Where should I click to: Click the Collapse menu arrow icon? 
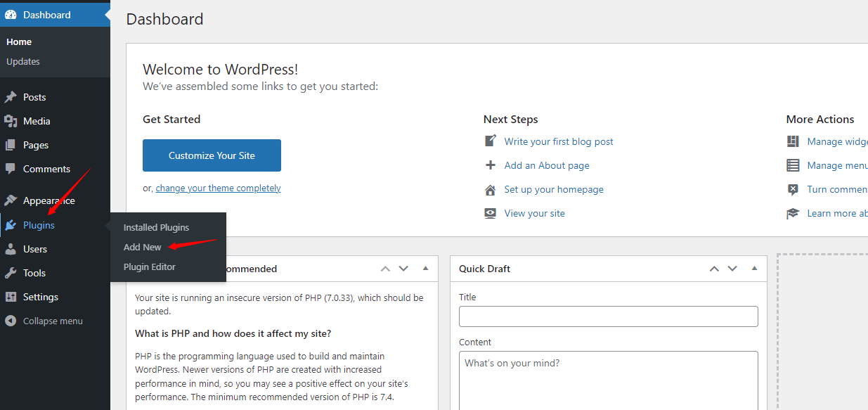[11, 321]
